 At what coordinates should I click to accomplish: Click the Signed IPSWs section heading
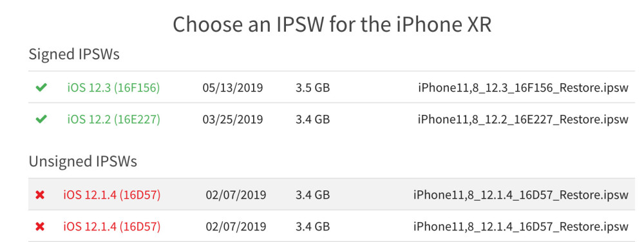pos(74,54)
